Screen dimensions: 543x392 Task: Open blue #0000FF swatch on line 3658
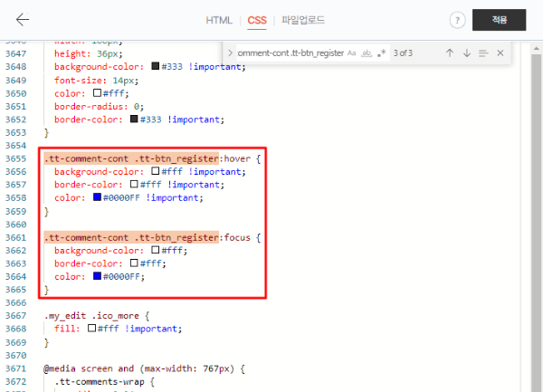pos(97,197)
